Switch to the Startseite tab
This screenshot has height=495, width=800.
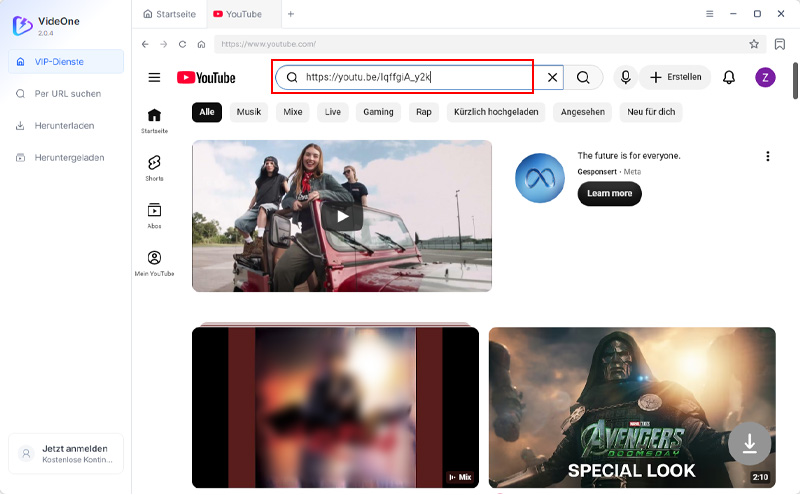[169, 14]
